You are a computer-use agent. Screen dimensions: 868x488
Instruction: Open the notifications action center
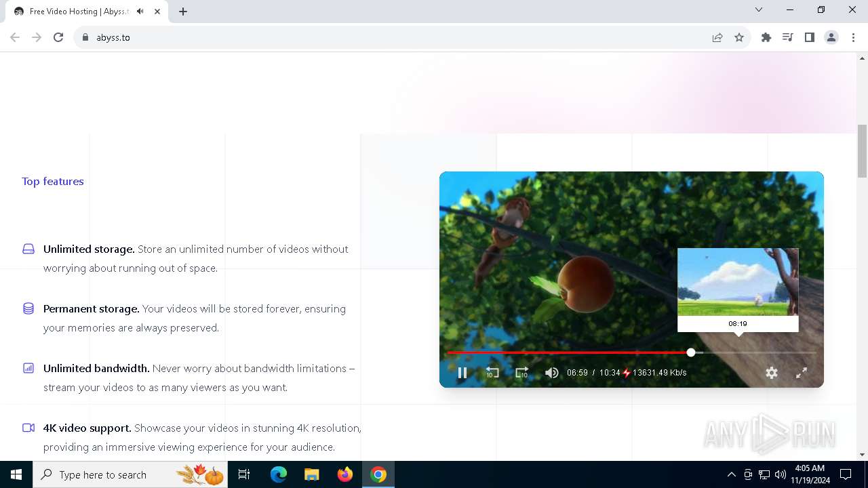click(846, 474)
